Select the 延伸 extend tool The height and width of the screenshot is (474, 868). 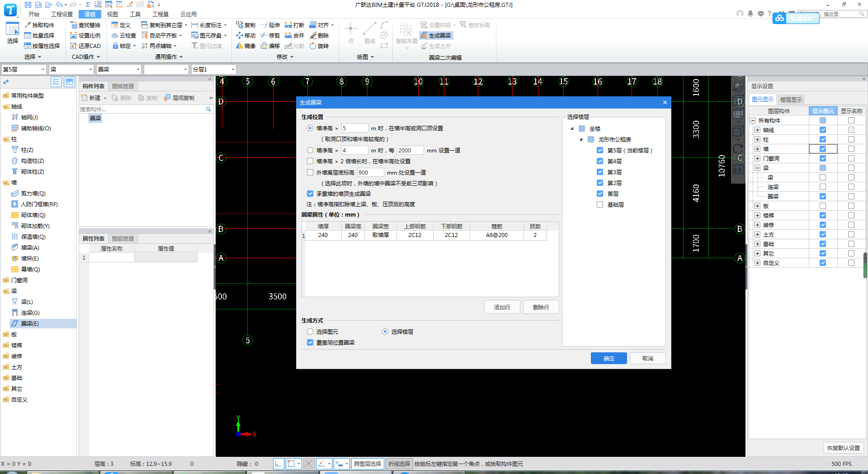[270, 25]
